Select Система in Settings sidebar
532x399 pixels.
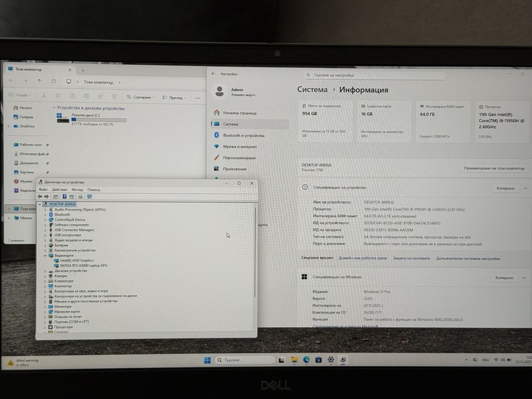pyautogui.click(x=250, y=124)
